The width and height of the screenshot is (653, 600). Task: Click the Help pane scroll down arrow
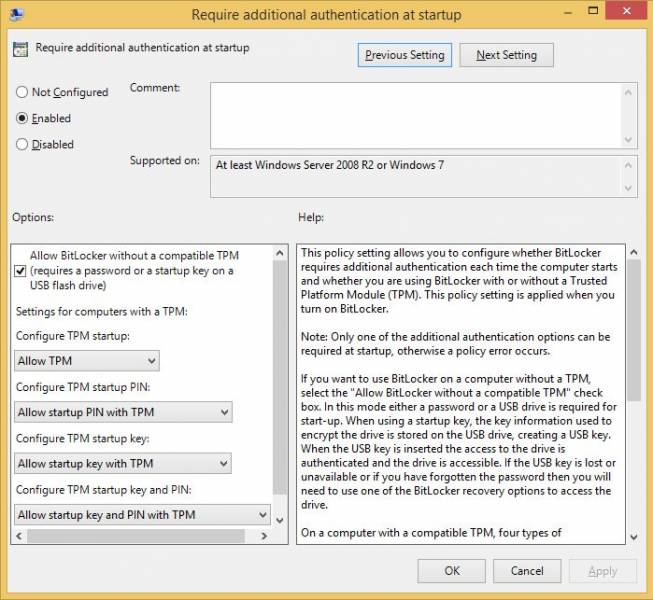point(631,537)
